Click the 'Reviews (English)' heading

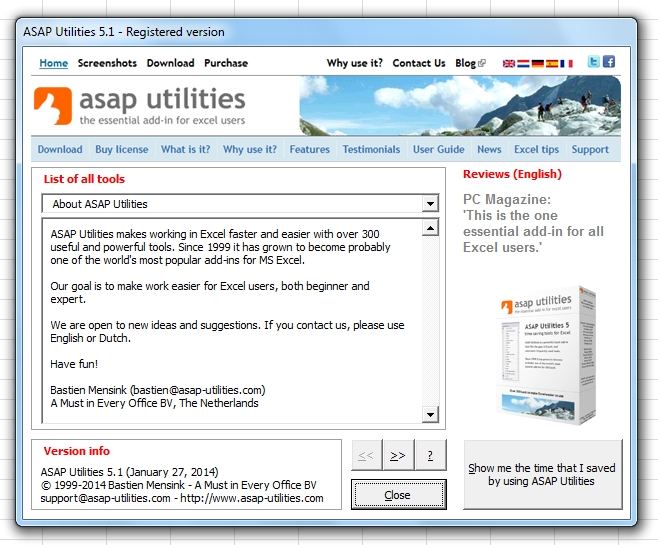512,174
